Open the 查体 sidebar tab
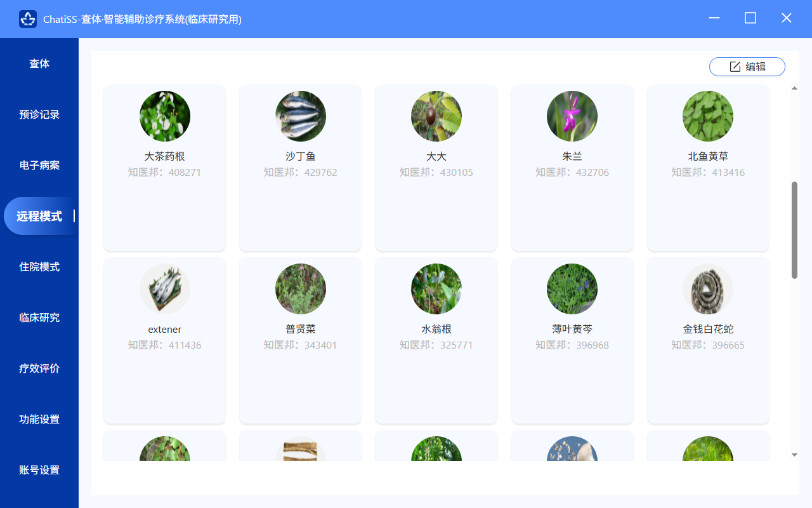Image resolution: width=812 pixels, height=508 pixels. tap(39, 63)
